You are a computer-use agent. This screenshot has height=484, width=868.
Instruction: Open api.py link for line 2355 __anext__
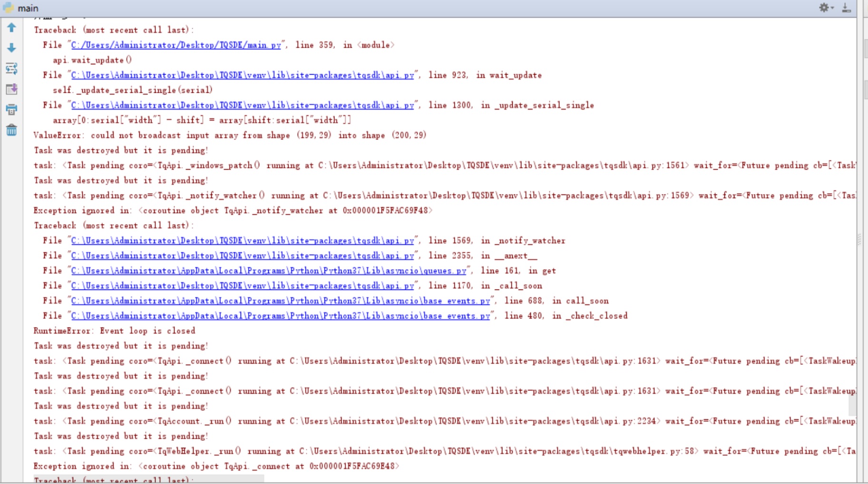click(x=243, y=256)
